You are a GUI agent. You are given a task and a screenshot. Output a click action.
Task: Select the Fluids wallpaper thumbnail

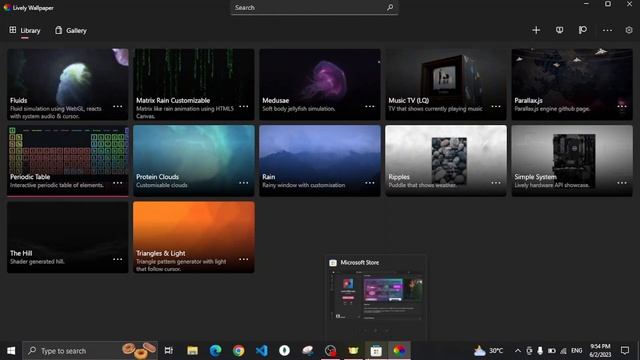68,84
